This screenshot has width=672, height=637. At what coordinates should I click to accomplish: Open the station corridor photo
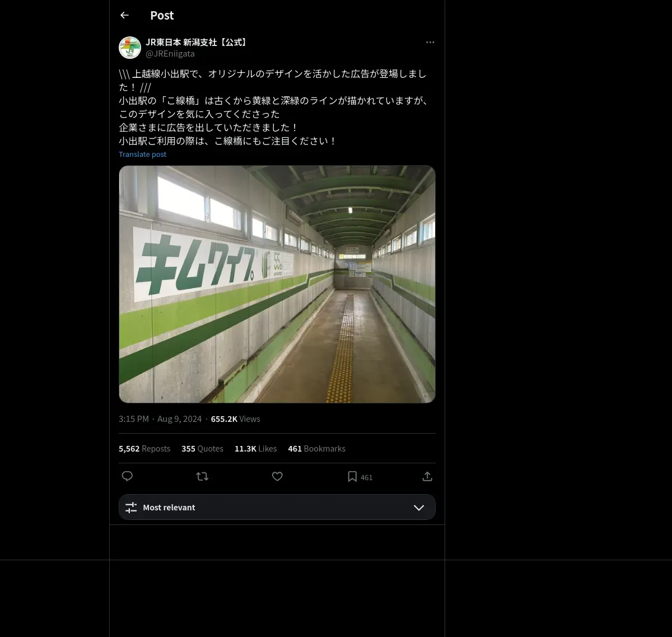pyautogui.click(x=277, y=284)
